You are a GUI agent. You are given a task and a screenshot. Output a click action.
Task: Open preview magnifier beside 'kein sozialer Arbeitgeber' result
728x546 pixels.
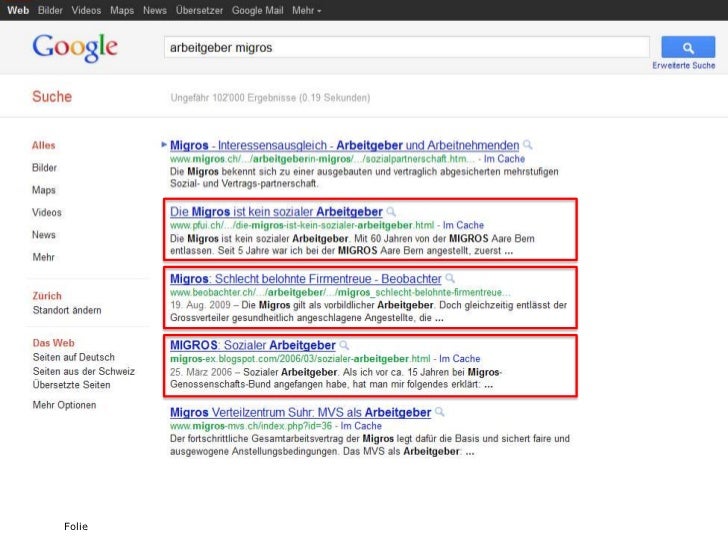pos(391,212)
